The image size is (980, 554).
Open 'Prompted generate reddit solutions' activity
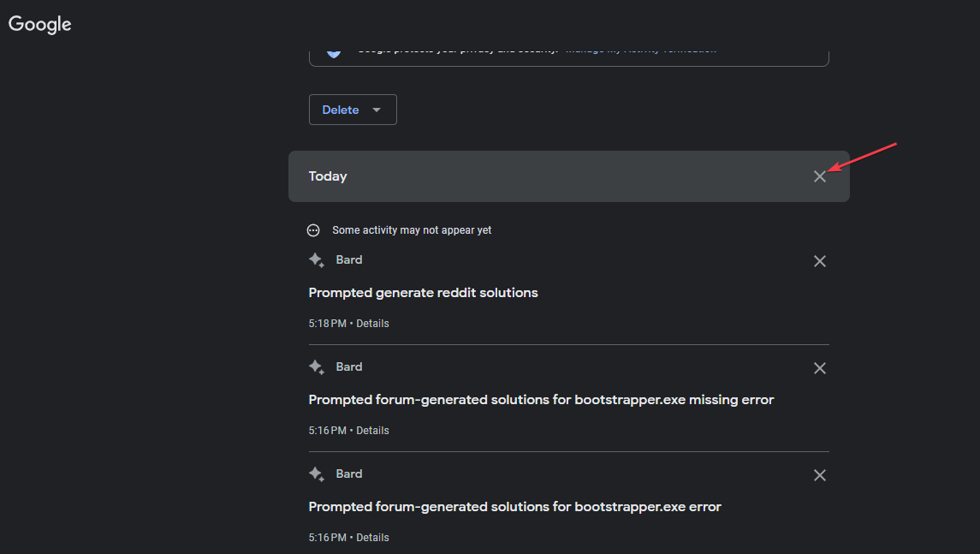pos(423,293)
